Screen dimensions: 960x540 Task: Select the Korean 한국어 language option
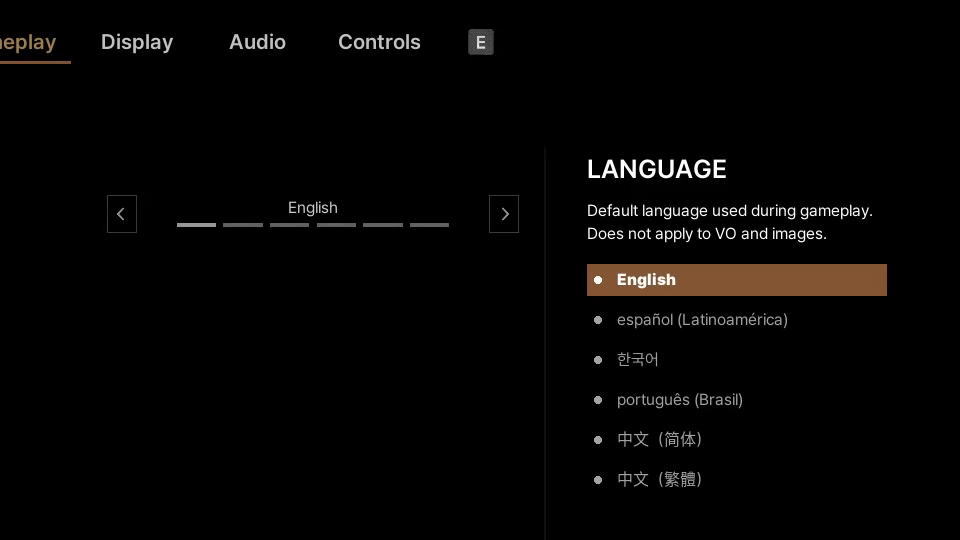coord(638,360)
